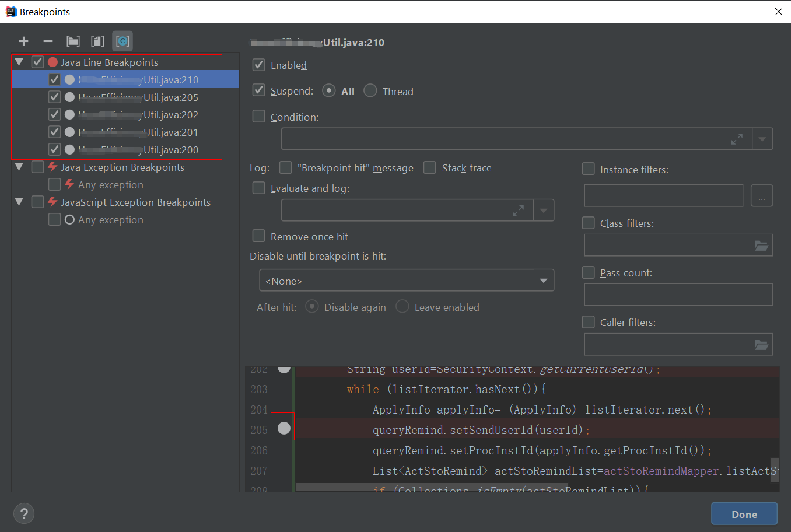The width and height of the screenshot is (791, 532).
Task: Toggle the Suspend checkbox
Action: (259, 90)
